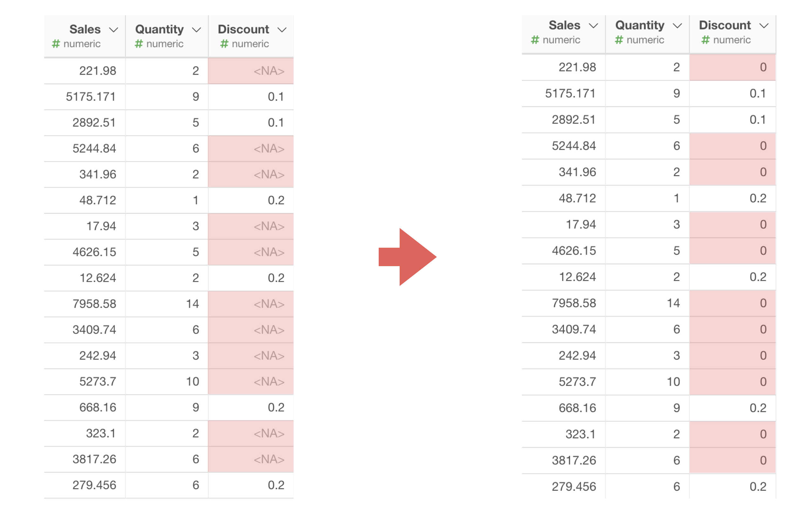Viewport: 812px width, 517px height.
Task: Open the left Sales column dropdown arrow
Action: pyautogui.click(x=114, y=30)
